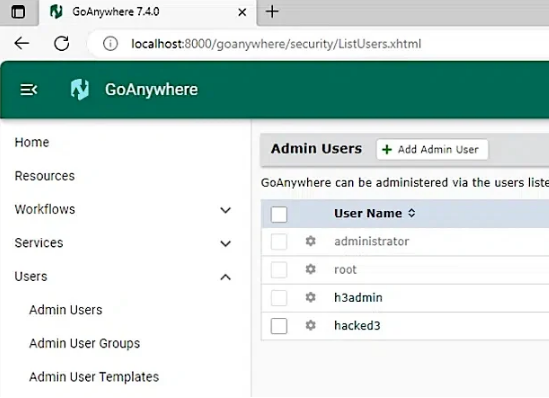Open Resources in the sidebar

click(45, 176)
